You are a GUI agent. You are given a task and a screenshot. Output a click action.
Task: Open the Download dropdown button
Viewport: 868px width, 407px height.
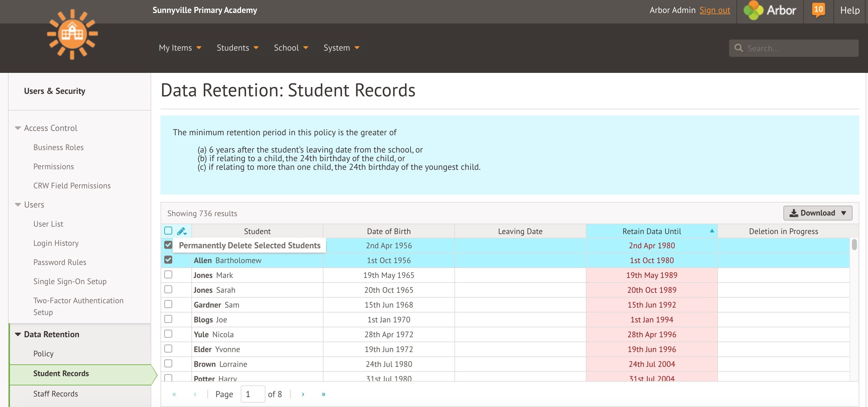point(818,213)
